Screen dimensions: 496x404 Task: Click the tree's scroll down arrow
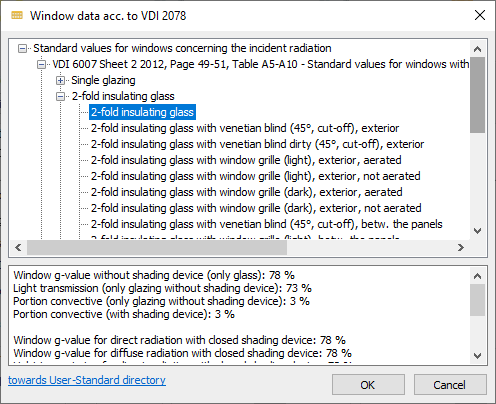477,231
